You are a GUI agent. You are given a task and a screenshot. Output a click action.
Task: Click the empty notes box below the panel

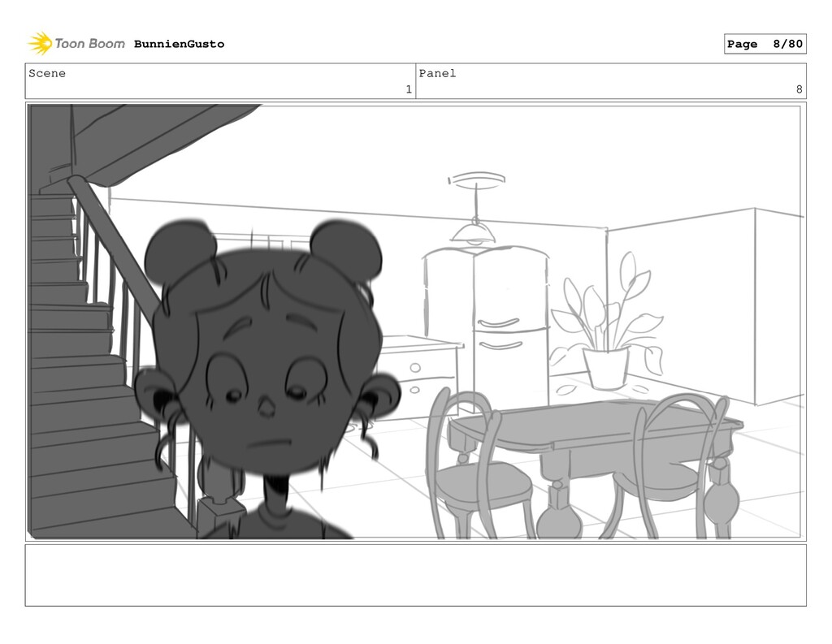(x=415, y=575)
